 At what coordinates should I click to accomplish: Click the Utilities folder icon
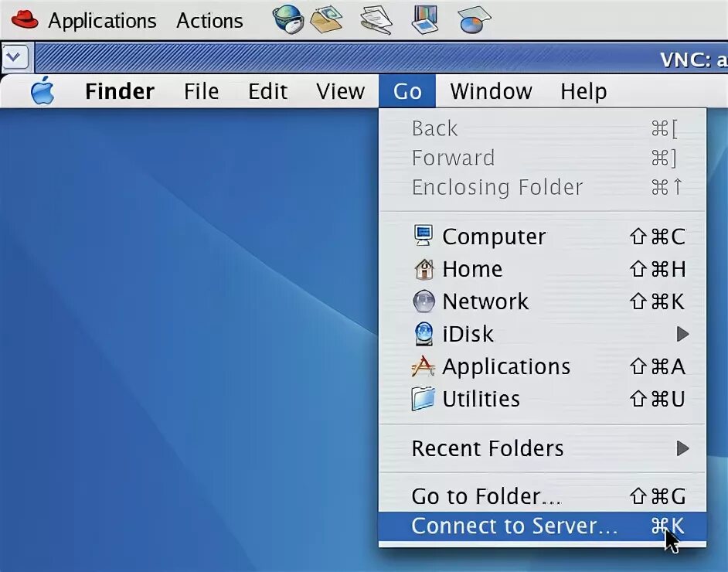coord(423,399)
